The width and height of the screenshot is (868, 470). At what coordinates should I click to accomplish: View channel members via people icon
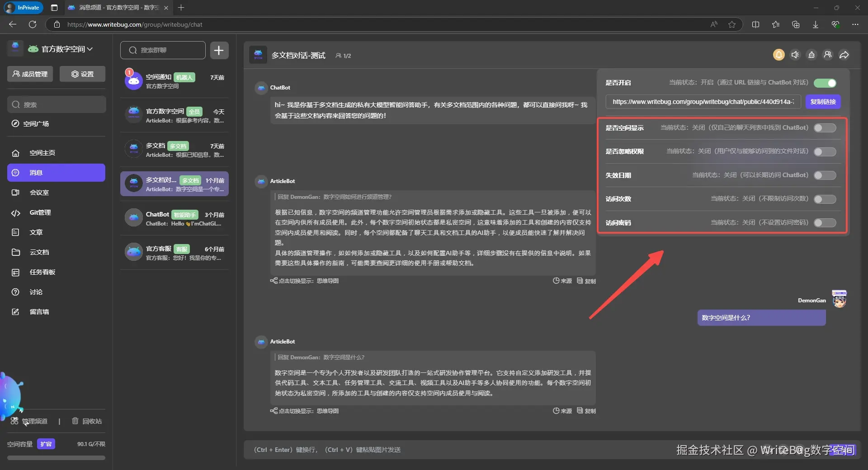(x=827, y=55)
